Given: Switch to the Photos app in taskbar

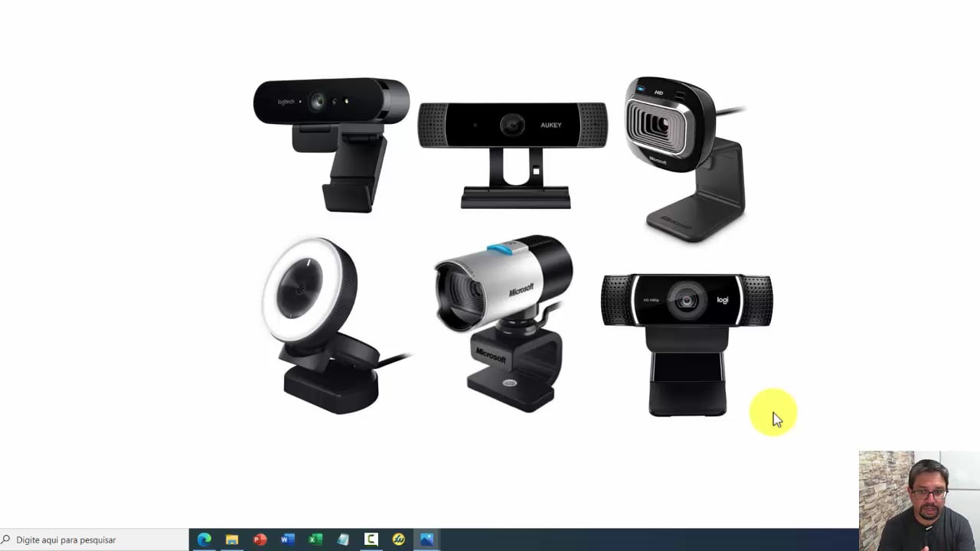Looking at the screenshot, I should [426, 540].
